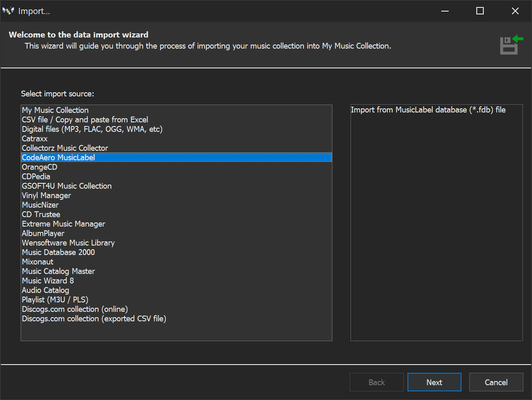Select CD Trustee entry
This screenshot has height=400, width=532.
pos(177,214)
